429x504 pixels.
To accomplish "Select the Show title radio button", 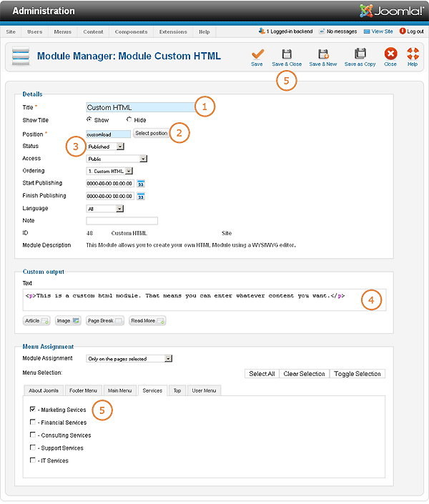I will (x=89, y=119).
